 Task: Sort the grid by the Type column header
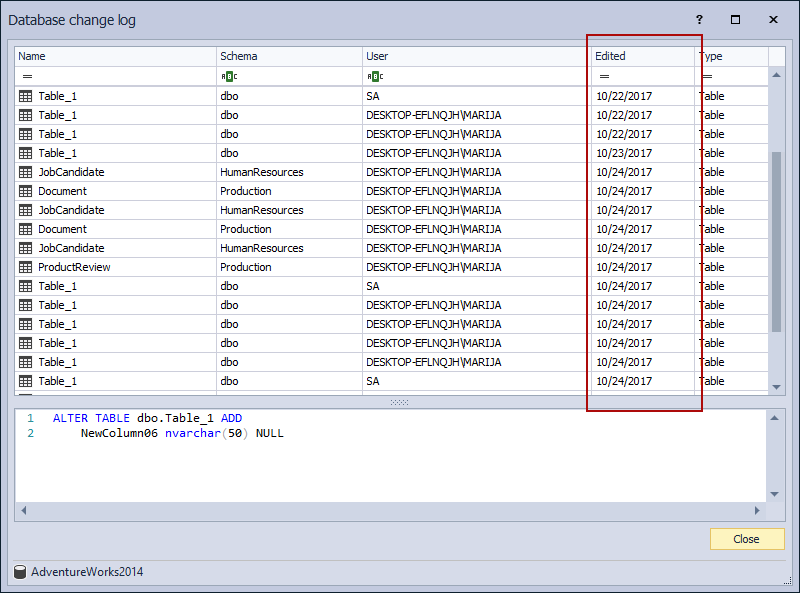click(x=731, y=56)
